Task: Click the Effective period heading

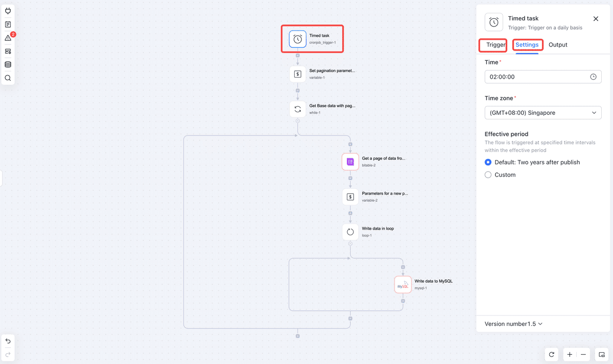Action: [x=506, y=134]
